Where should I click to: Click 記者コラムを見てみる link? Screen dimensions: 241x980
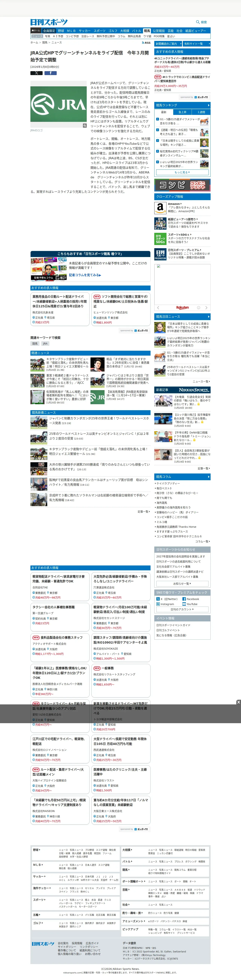[85, 275]
